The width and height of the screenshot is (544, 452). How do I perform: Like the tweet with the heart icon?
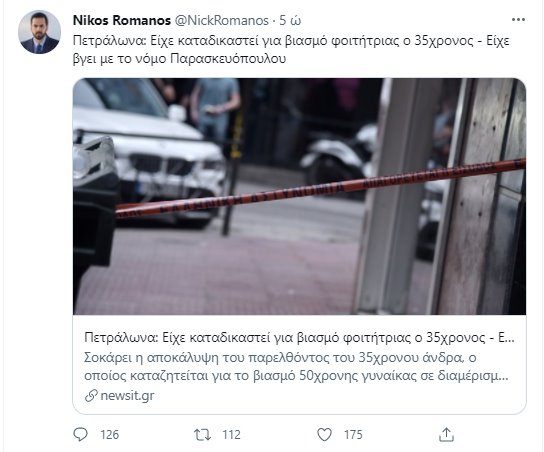coord(324,434)
